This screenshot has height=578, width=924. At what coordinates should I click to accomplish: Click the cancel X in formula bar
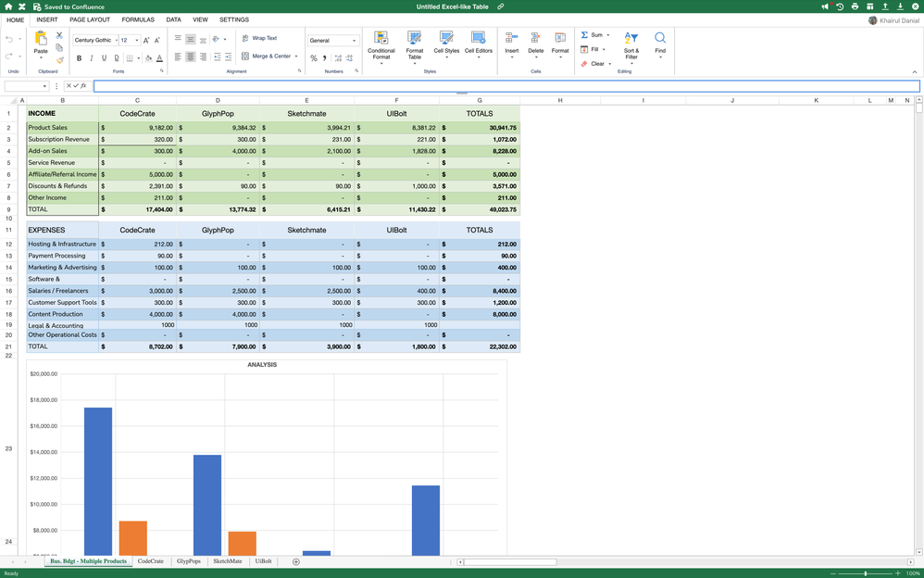pos(69,86)
